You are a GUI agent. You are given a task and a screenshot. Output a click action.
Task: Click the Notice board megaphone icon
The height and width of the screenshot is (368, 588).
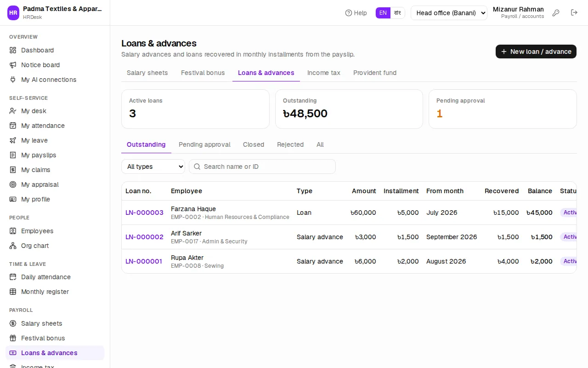click(x=13, y=65)
